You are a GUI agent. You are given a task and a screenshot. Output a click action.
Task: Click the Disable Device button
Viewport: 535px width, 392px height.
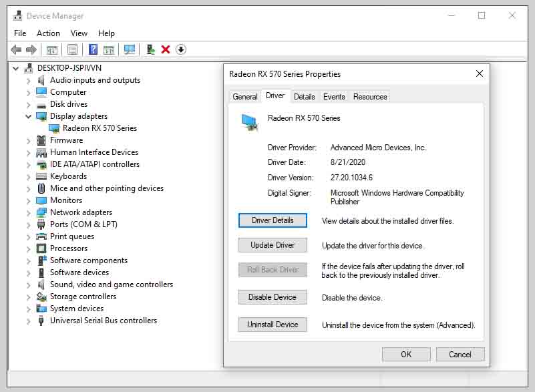(273, 297)
